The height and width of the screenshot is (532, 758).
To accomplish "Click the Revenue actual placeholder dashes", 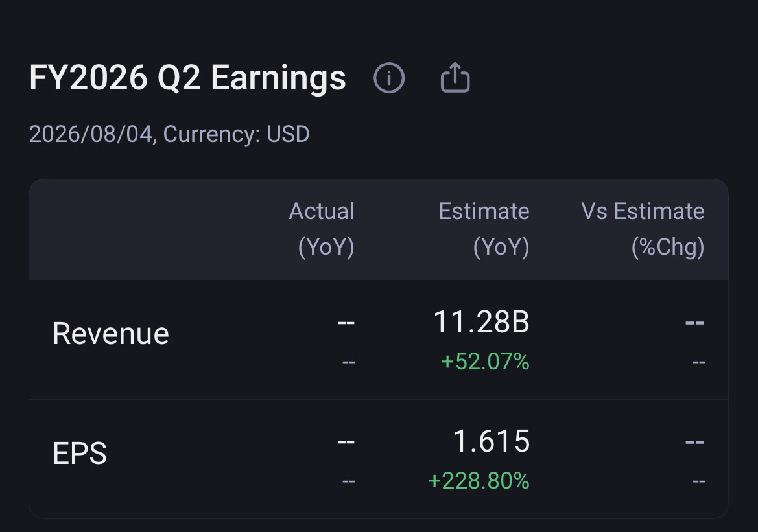I will point(346,322).
